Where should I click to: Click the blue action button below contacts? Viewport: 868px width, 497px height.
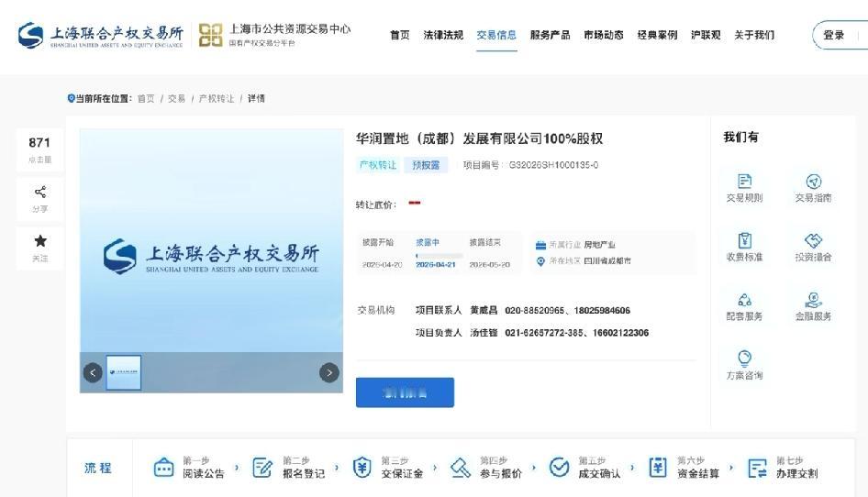point(406,393)
